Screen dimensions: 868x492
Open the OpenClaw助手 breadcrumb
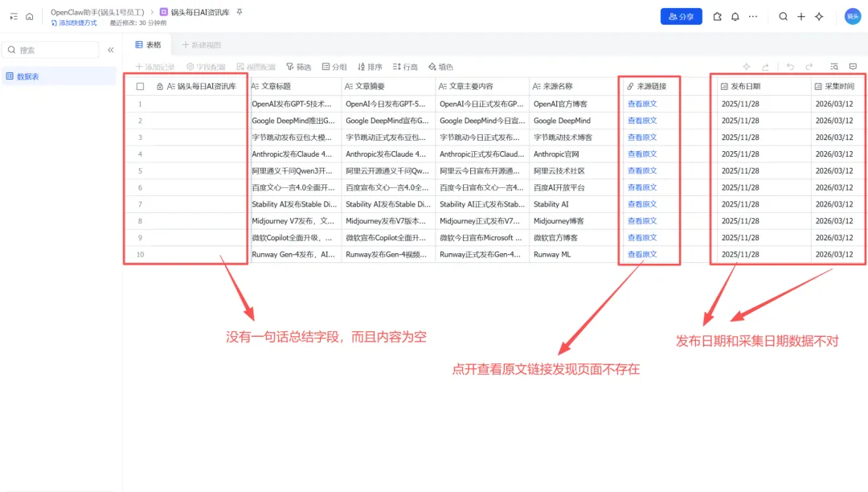click(x=97, y=11)
